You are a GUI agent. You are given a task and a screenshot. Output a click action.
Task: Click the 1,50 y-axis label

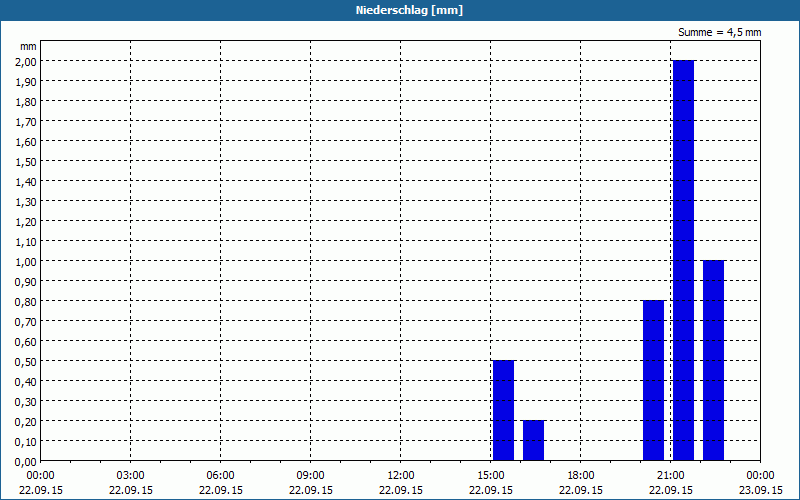[26, 161]
